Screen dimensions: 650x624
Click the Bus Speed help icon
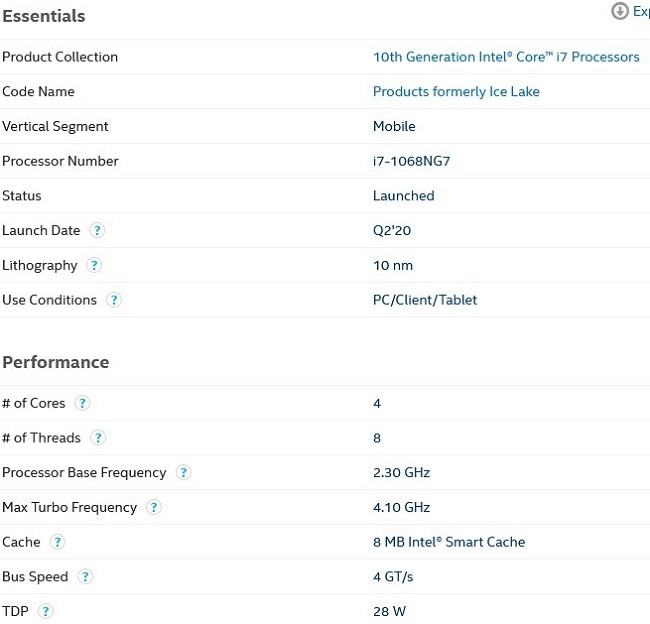coord(86,577)
